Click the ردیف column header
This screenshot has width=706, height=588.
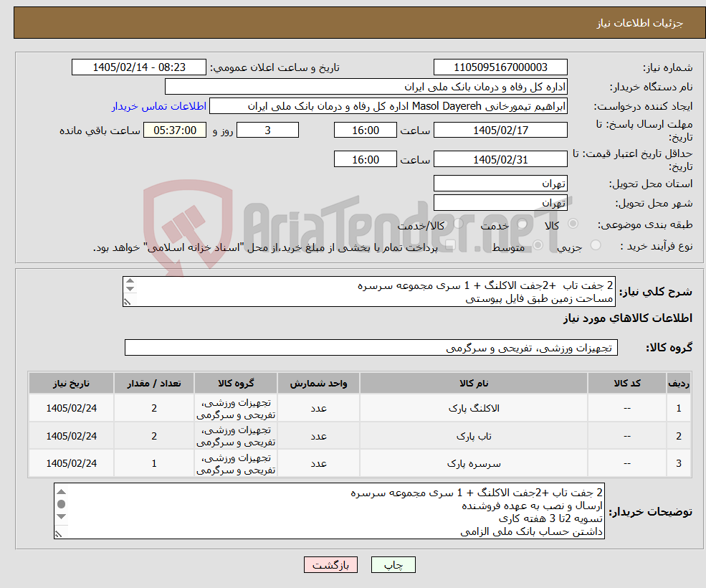679,384
